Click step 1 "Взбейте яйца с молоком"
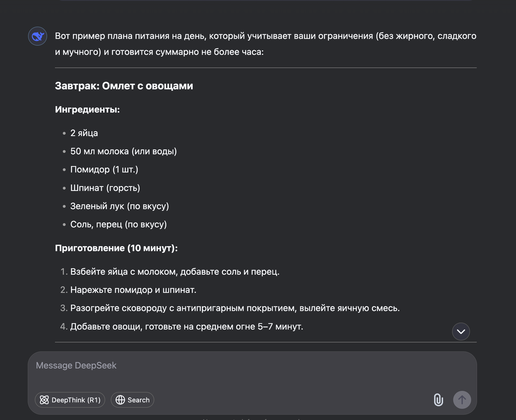Image resolution: width=516 pixels, height=420 pixels. click(x=175, y=272)
